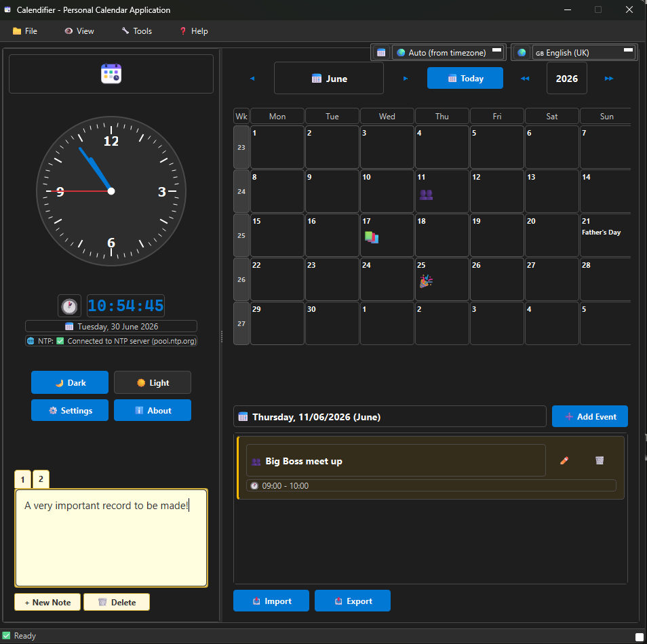Click the panel splitter handle
The width and height of the screenshot is (647, 644).
[222, 337]
